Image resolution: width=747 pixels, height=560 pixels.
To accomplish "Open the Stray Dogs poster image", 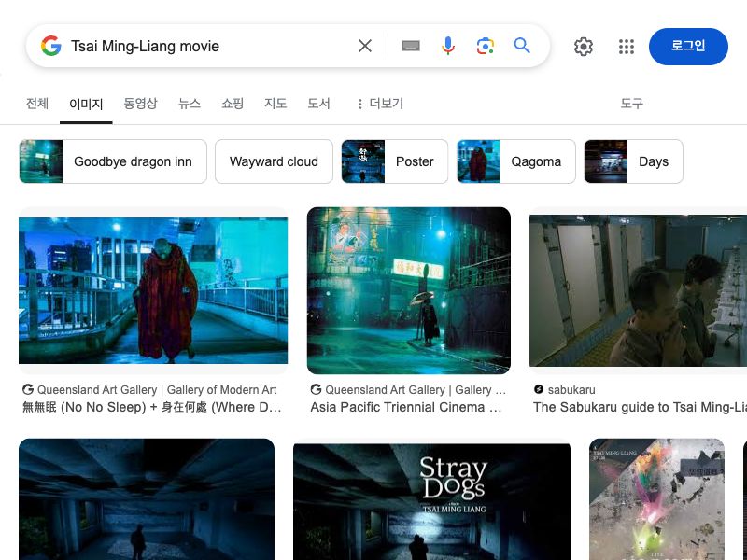I will coord(431,501).
